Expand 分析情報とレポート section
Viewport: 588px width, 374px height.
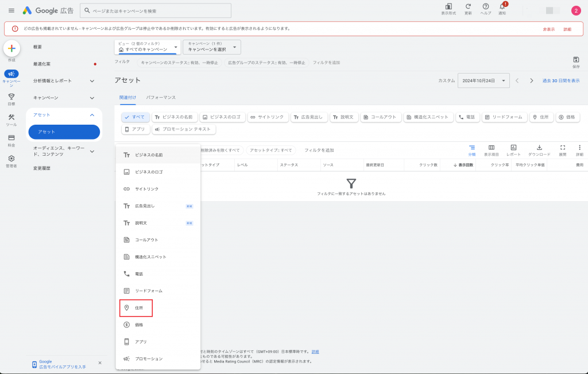(64, 81)
